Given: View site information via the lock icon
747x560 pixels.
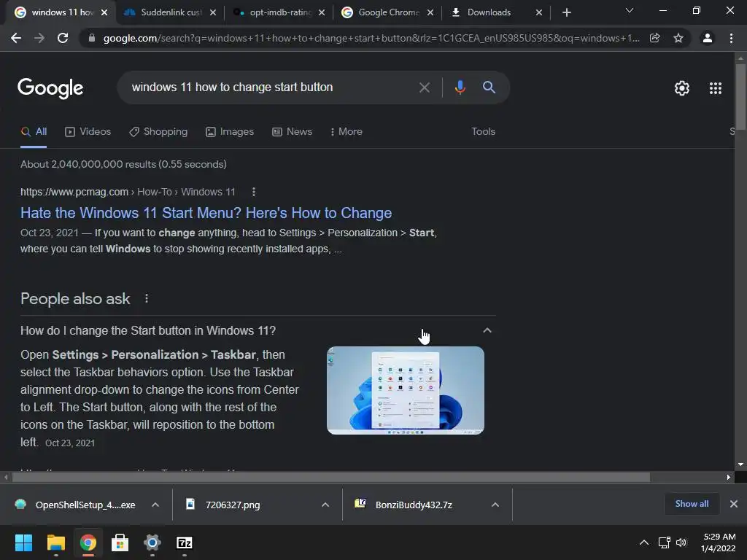Looking at the screenshot, I should (x=92, y=38).
